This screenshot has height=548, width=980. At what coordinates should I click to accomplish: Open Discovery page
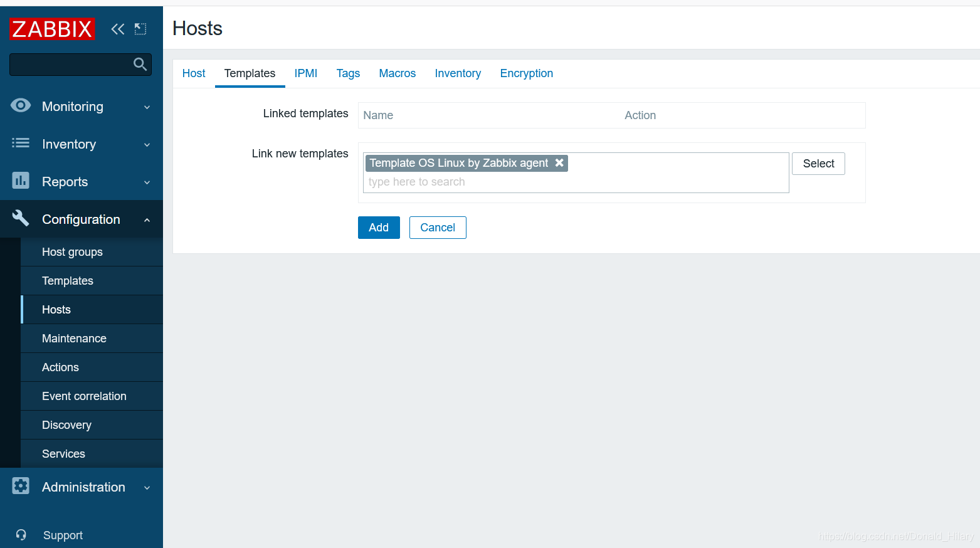(92, 425)
